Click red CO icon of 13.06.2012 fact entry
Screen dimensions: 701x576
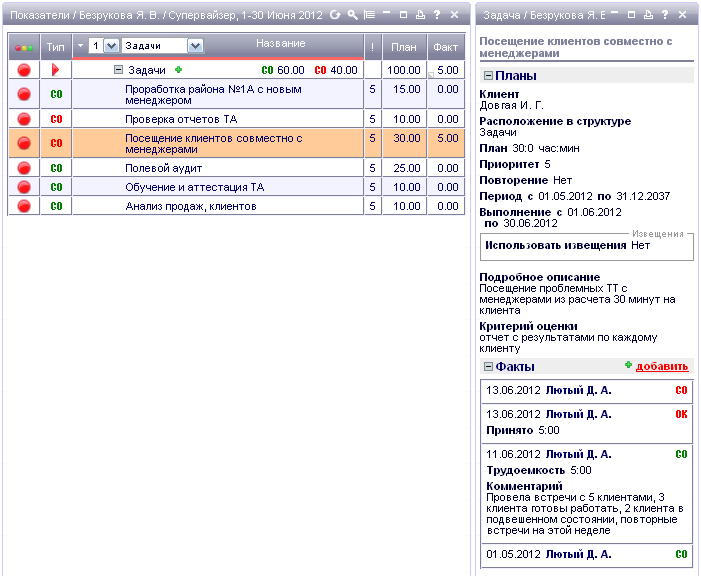[x=681, y=390]
